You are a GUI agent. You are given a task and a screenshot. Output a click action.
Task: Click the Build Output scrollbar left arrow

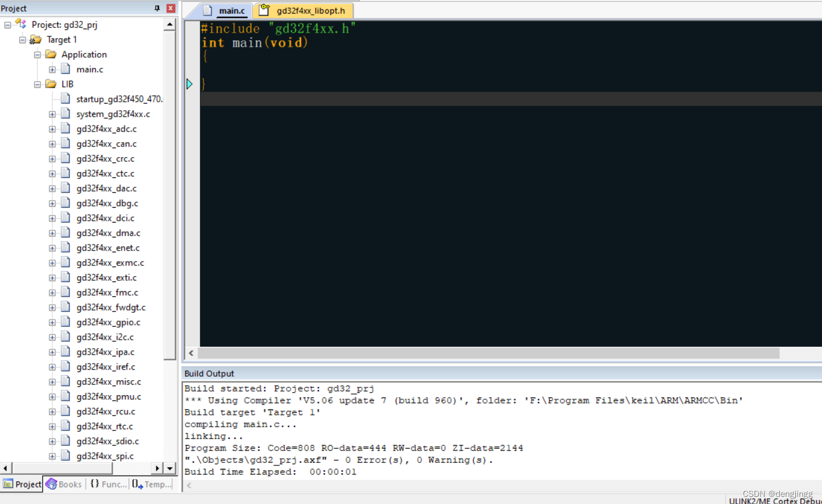tap(189, 486)
